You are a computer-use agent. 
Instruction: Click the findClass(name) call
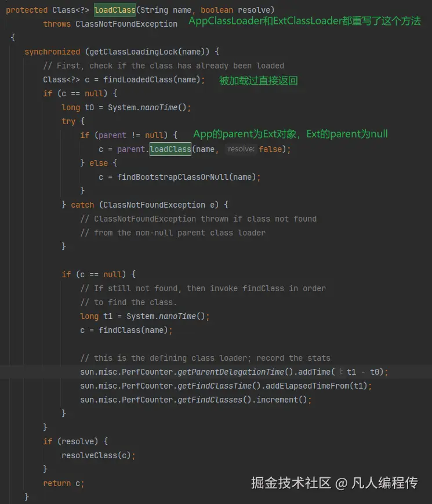[133, 330]
